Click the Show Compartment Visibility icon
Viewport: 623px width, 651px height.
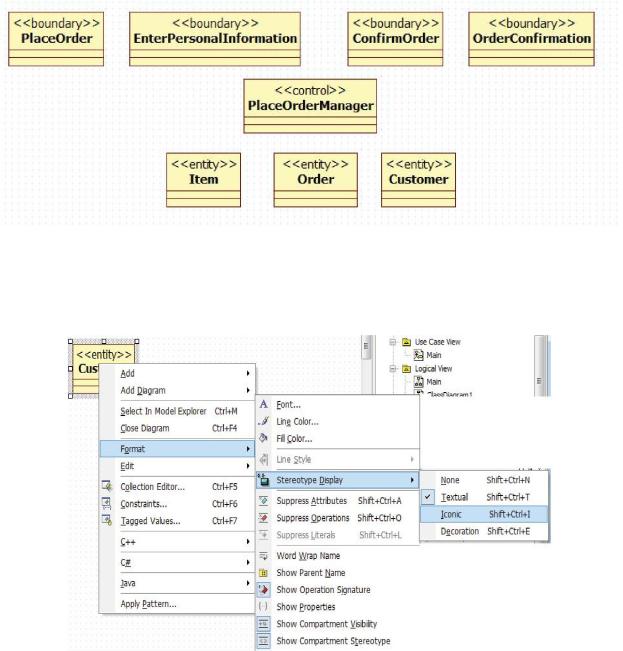tap(264, 624)
